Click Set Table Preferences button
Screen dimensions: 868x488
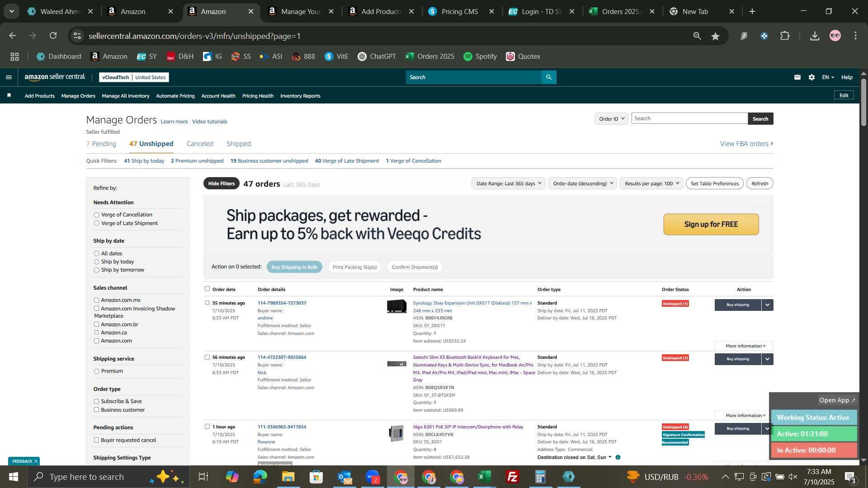715,183
